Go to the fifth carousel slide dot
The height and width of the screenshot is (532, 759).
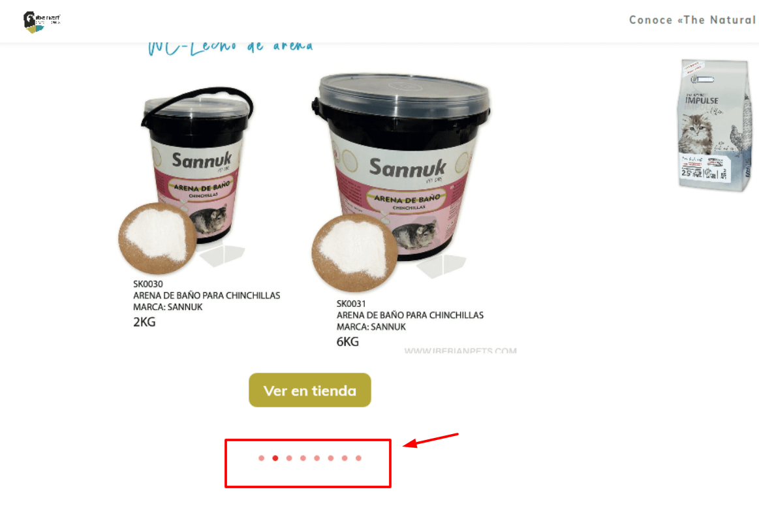click(317, 458)
